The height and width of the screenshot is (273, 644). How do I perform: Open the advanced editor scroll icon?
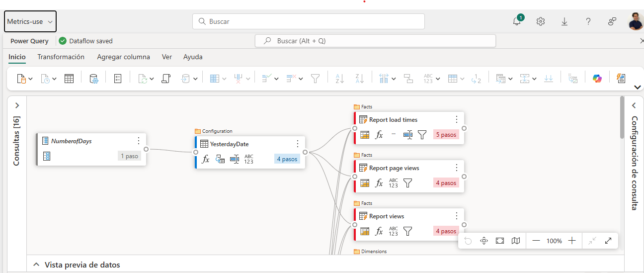coord(166,79)
